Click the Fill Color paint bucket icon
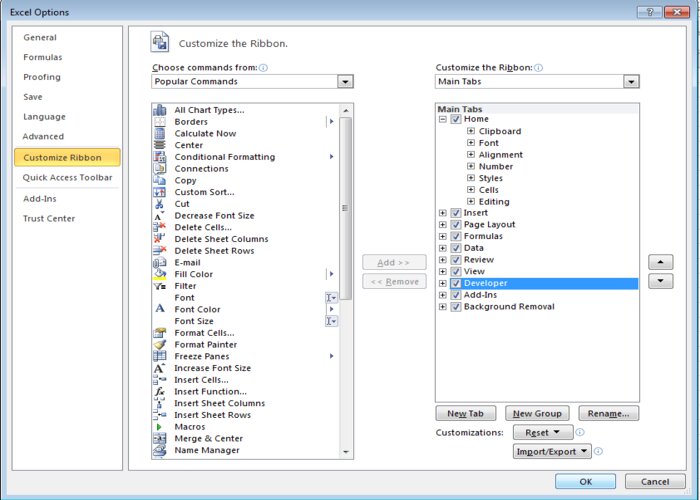Screen dimensions: 700x500 [x=159, y=274]
